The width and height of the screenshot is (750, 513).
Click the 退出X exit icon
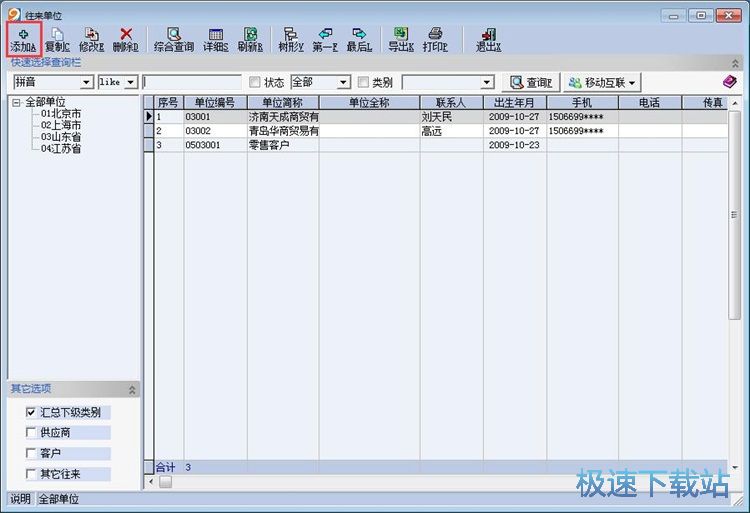[x=488, y=40]
